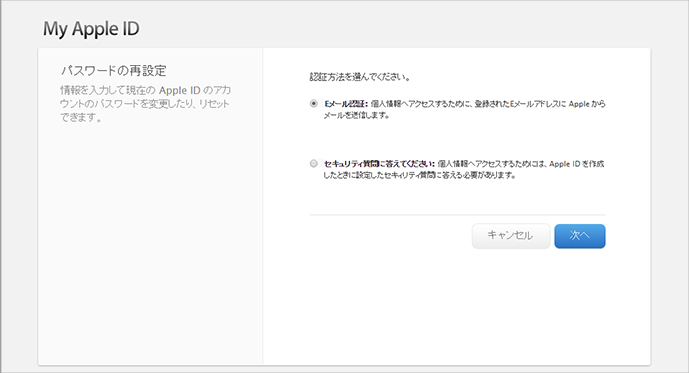The height and width of the screenshot is (373, 689).
Task: Choose the セキュリティ質問 radio option
Action: (x=313, y=163)
